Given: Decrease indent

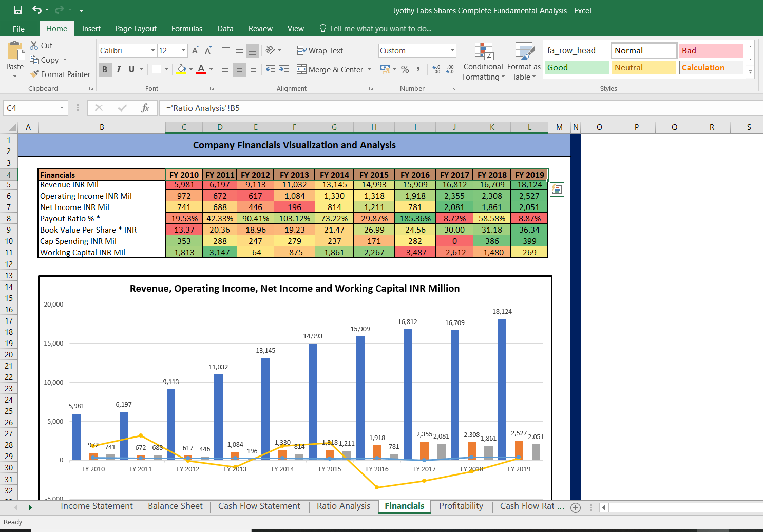Looking at the screenshot, I should pyautogui.click(x=271, y=69).
